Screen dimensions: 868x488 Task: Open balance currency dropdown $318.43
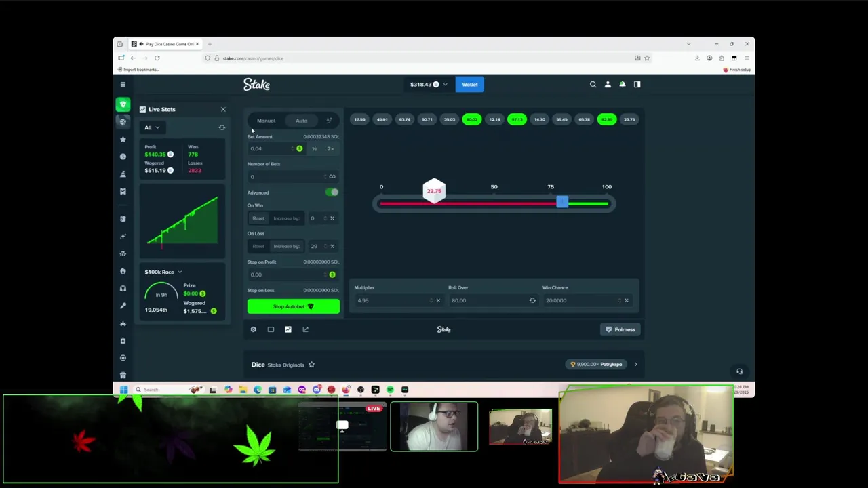point(429,85)
